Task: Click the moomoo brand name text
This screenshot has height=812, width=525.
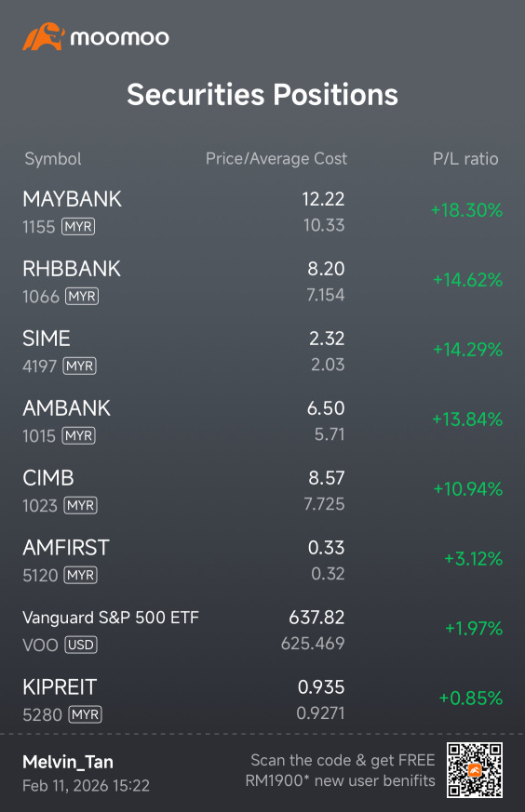Action: pyautogui.click(x=120, y=38)
